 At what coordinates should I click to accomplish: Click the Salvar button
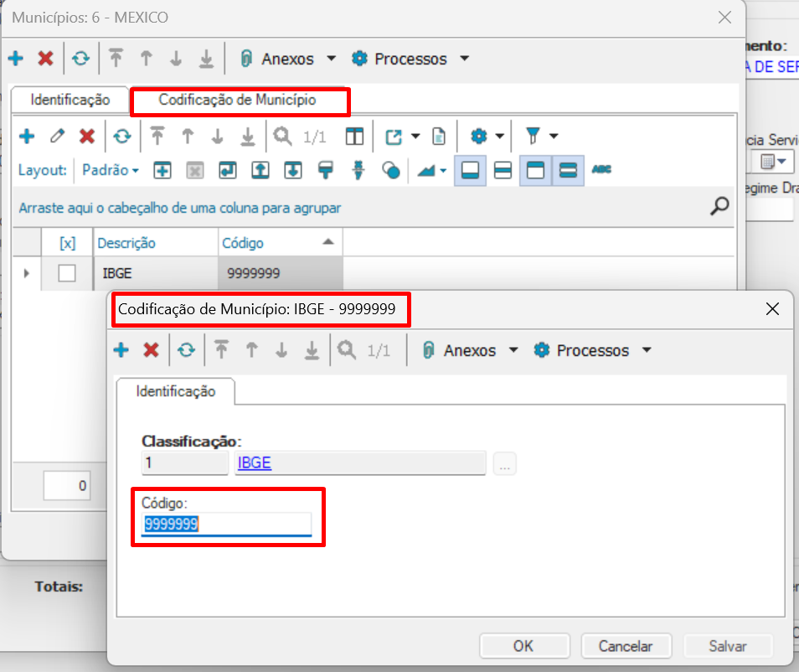coord(728,646)
